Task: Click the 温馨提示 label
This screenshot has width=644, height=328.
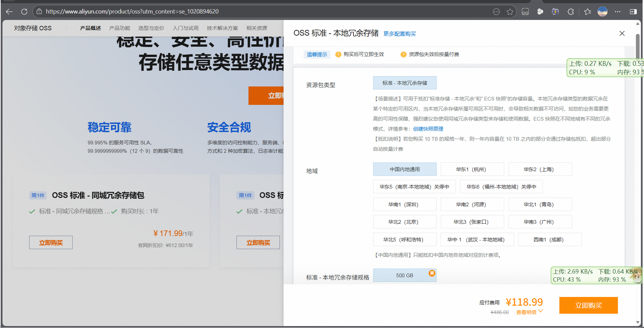Action: click(x=317, y=54)
